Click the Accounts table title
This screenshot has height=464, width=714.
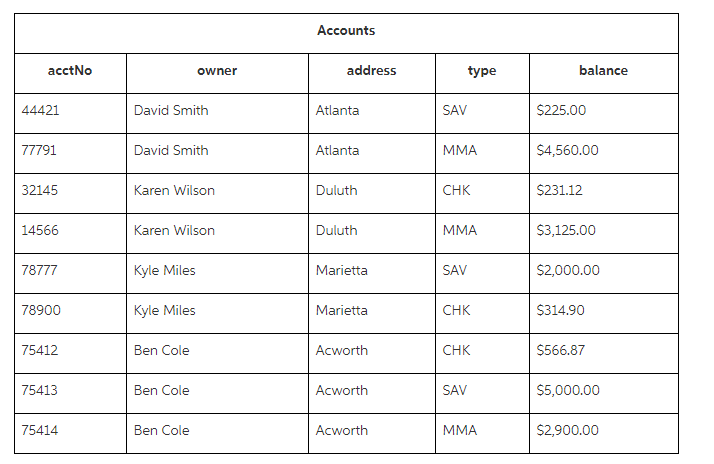point(346,31)
